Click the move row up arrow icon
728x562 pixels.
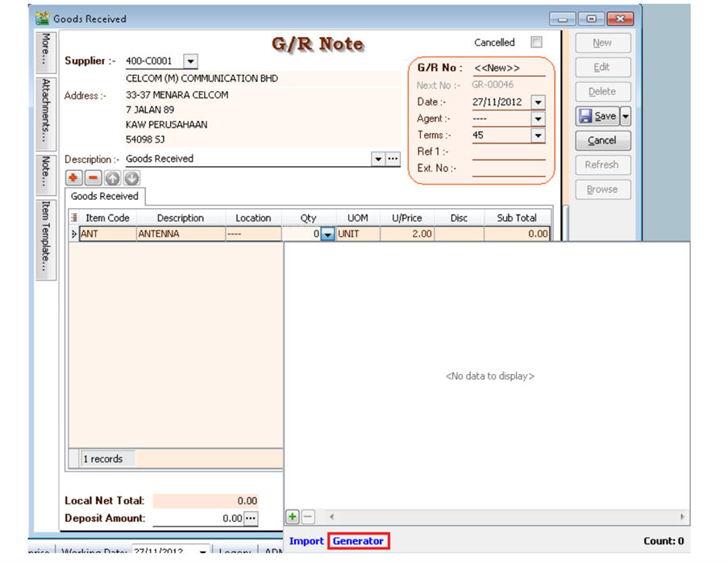tap(113, 178)
